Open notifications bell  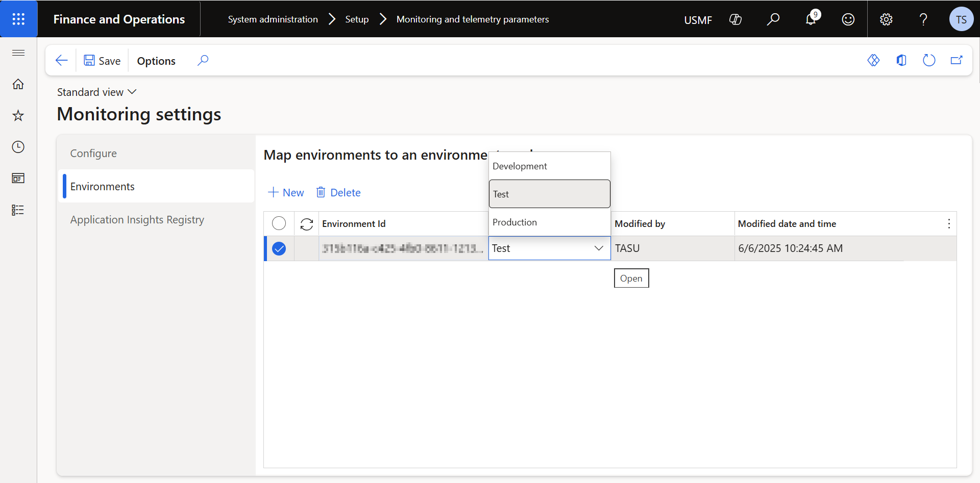[811, 19]
